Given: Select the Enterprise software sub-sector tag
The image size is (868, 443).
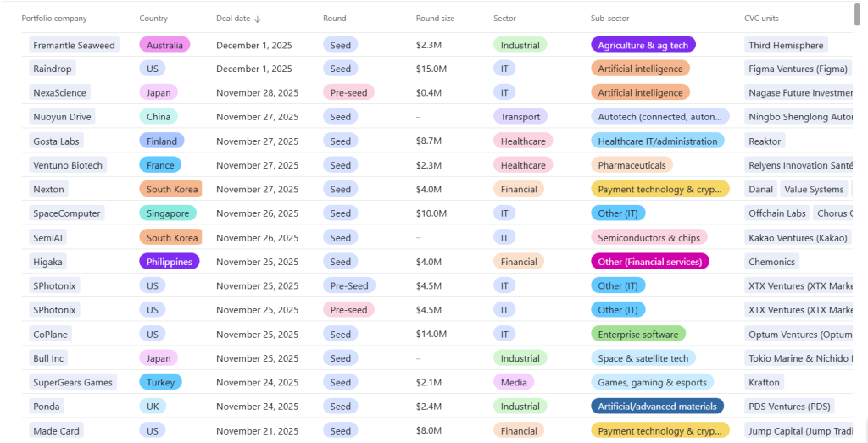Looking at the screenshot, I should pyautogui.click(x=637, y=334).
